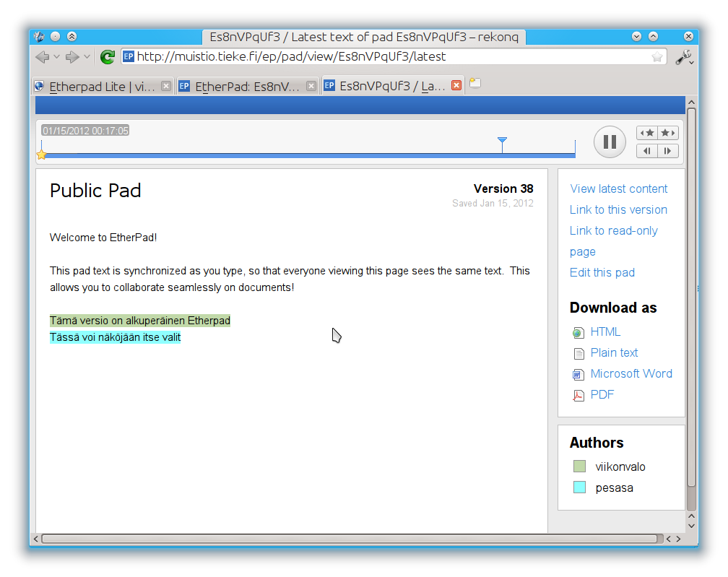Click the Public Pad heading
The width and height of the screenshot is (728, 577).
pyautogui.click(x=95, y=191)
